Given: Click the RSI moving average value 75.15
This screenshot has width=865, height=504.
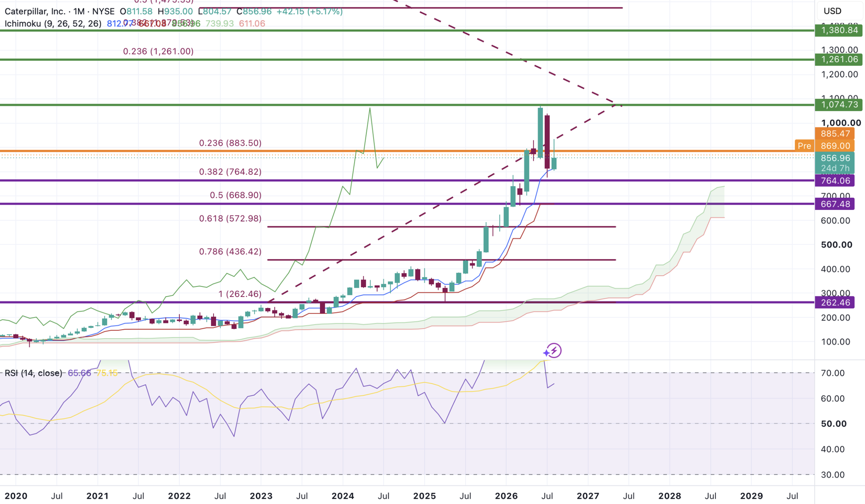Looking at the screenshot, I should click(x=107, y=373).
